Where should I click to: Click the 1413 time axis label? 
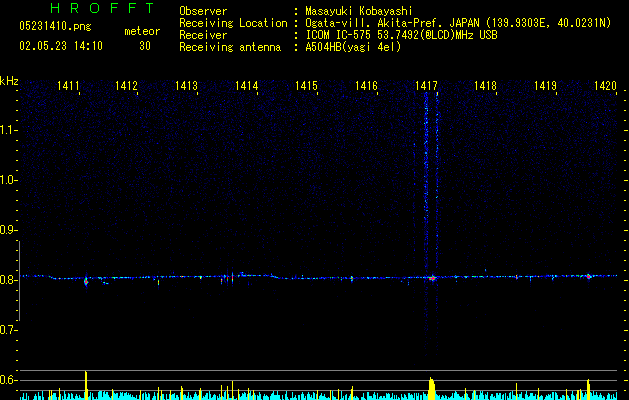[x=187, y=86]
